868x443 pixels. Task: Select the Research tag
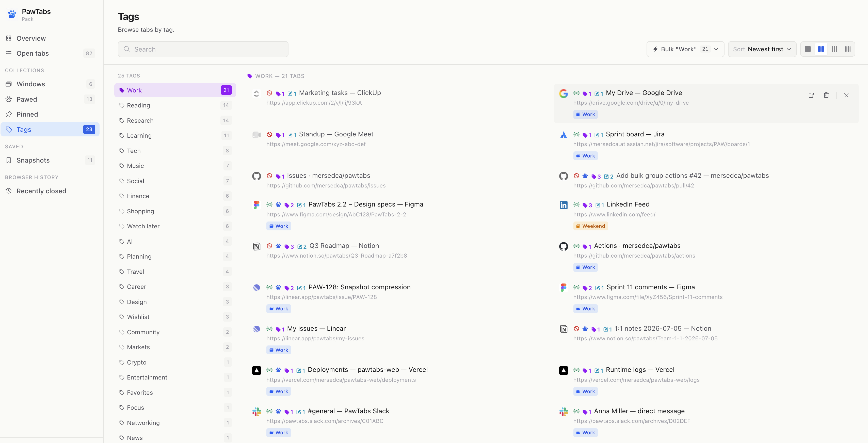coord(175,120)
